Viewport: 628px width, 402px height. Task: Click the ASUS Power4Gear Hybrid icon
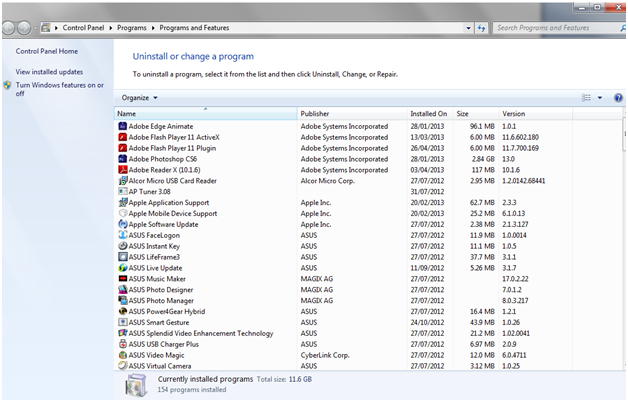click(x=123, y=312)
